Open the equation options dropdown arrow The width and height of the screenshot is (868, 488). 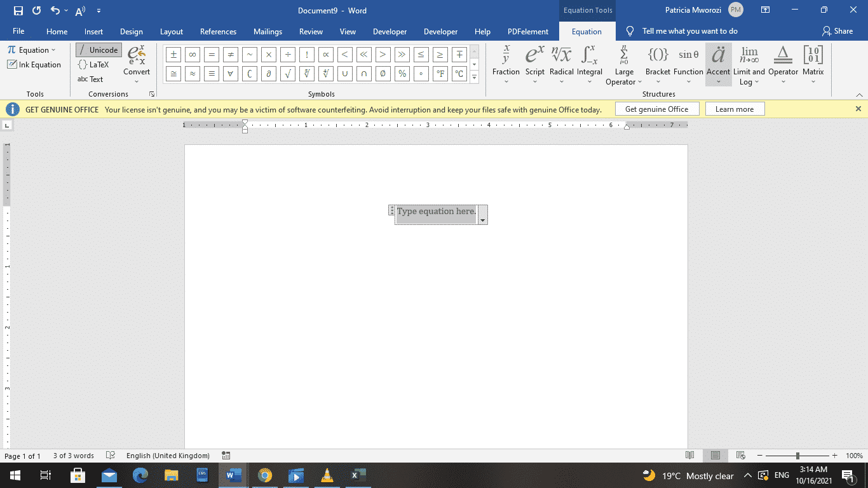pyautogui.click(x=484, y=219)
